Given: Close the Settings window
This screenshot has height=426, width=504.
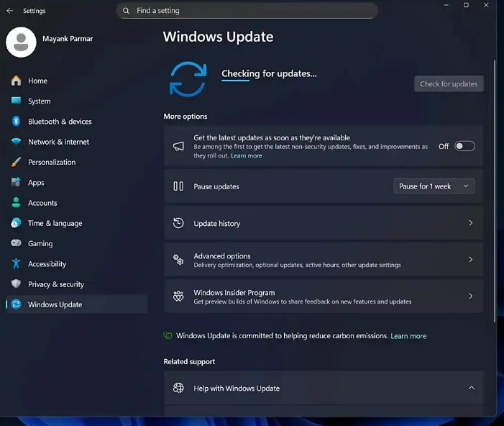Looking at the screenshot, I should pyautogui.click(x=486, y=5).
